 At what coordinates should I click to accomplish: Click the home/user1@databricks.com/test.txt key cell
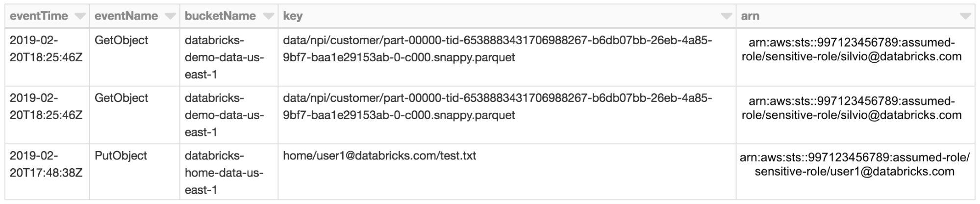pos(379,156)
